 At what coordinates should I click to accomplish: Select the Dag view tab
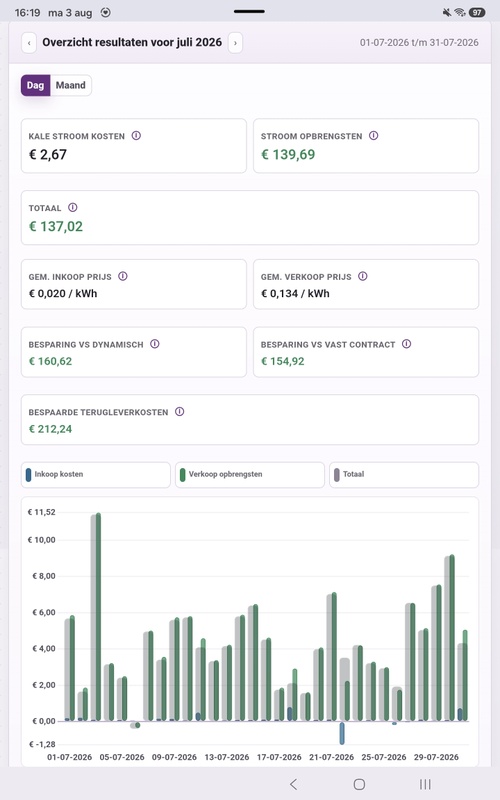[x=35, y=85]
